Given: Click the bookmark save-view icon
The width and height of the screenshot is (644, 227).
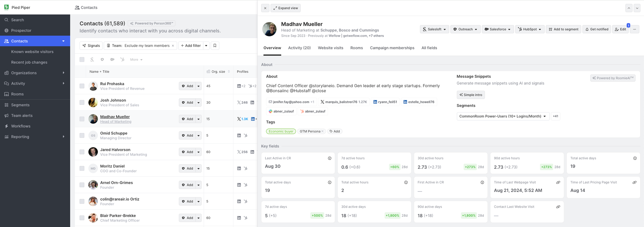Looking at the screenshot, I should pos(215,46).
